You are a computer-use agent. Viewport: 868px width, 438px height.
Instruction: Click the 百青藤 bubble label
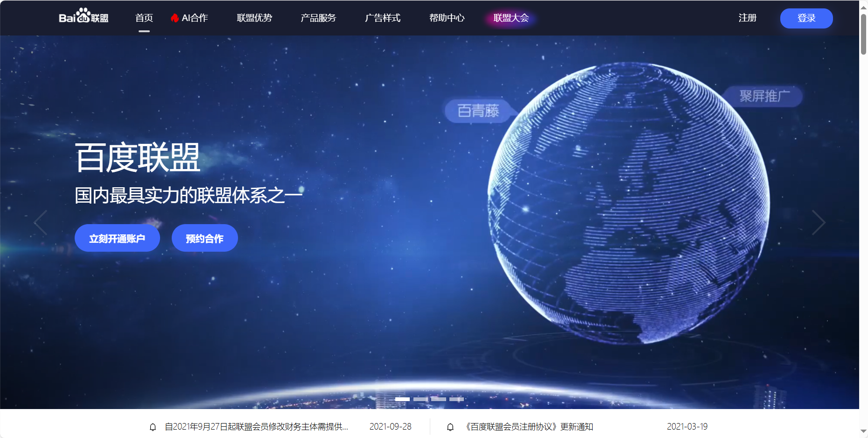pyautogui.click(x=478, y=111)
